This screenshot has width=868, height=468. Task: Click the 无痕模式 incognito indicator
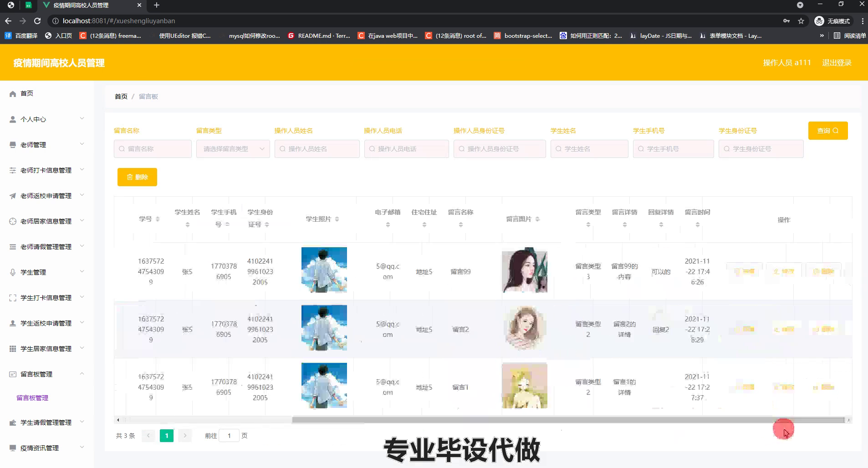point(832,21)
